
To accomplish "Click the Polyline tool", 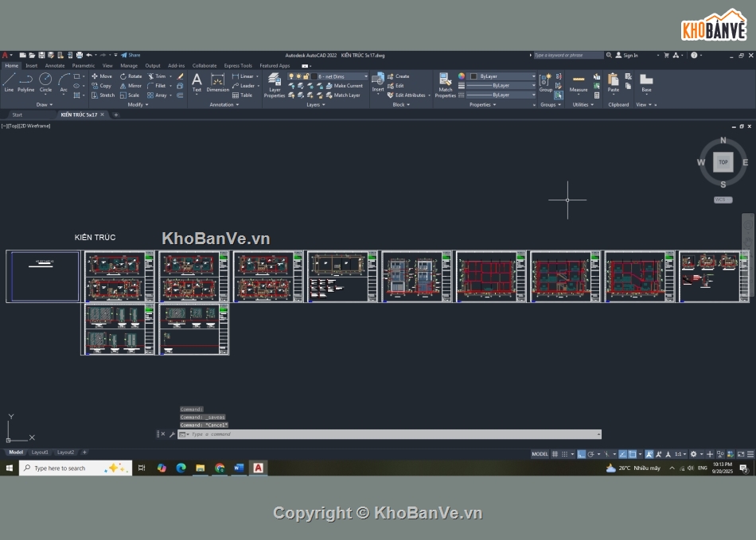I will pos(26,81).
